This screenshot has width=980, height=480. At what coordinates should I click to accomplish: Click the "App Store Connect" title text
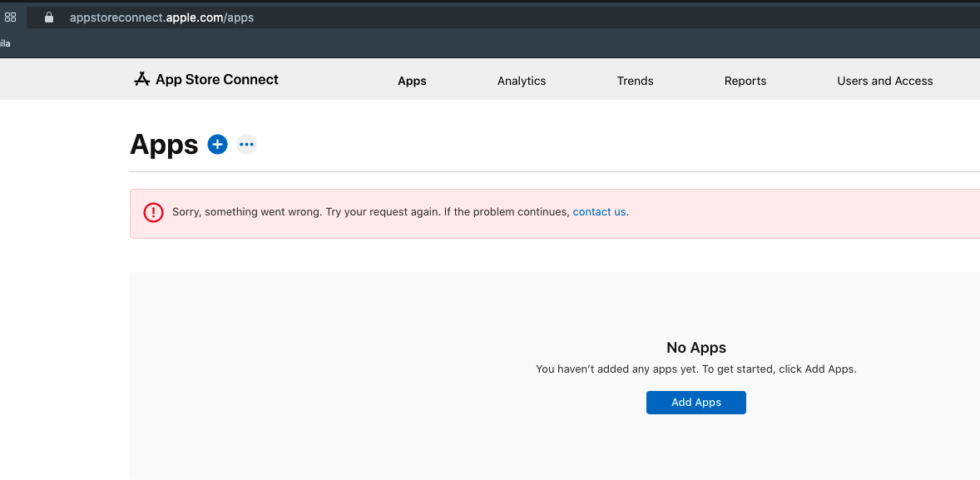click(217, 80)
